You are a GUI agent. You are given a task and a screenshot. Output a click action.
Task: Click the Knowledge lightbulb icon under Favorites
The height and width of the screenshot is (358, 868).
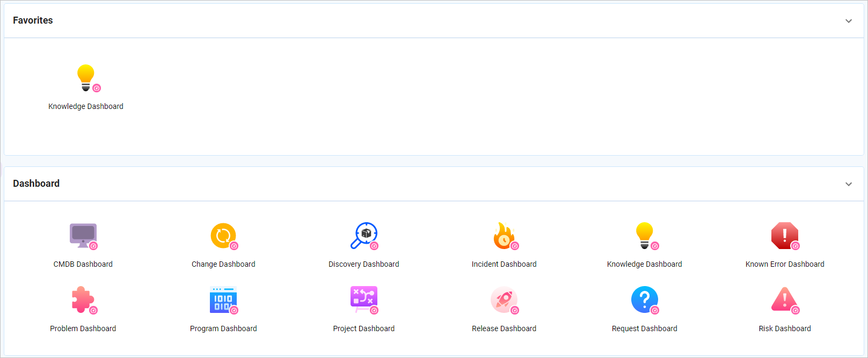(86, 78)
